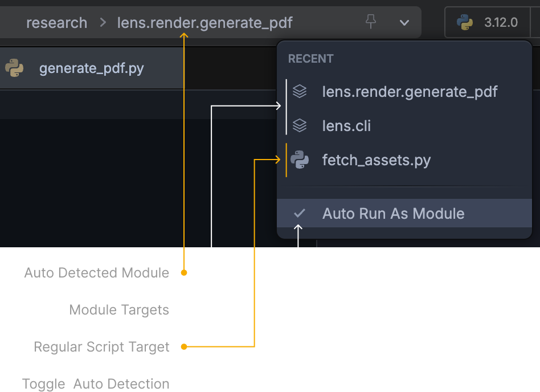
Task: Click the Toggle Auto Detection annotation label
Action: (95, 383)
